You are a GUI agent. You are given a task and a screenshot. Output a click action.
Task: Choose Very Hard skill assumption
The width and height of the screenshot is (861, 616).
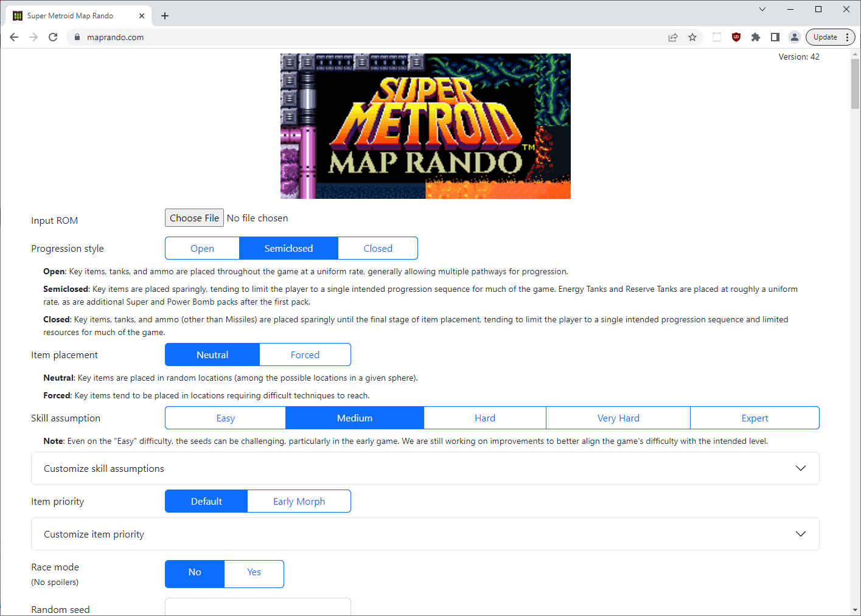tap(618, 418)
